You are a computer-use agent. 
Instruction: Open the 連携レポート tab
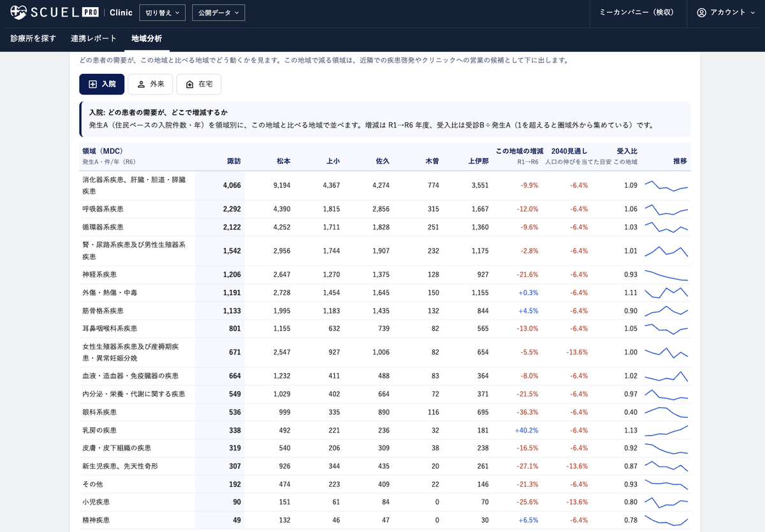pyautogui.click(x=94, y=38)
